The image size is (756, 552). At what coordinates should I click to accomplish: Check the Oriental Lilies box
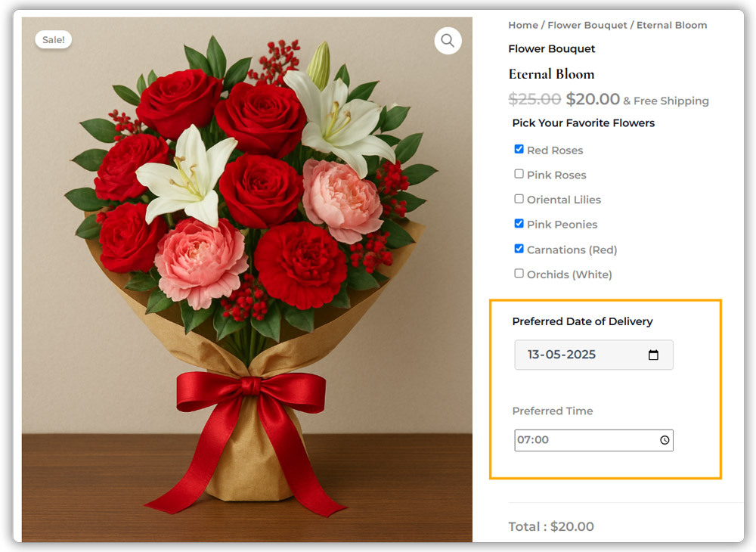[x=519, y=199]
